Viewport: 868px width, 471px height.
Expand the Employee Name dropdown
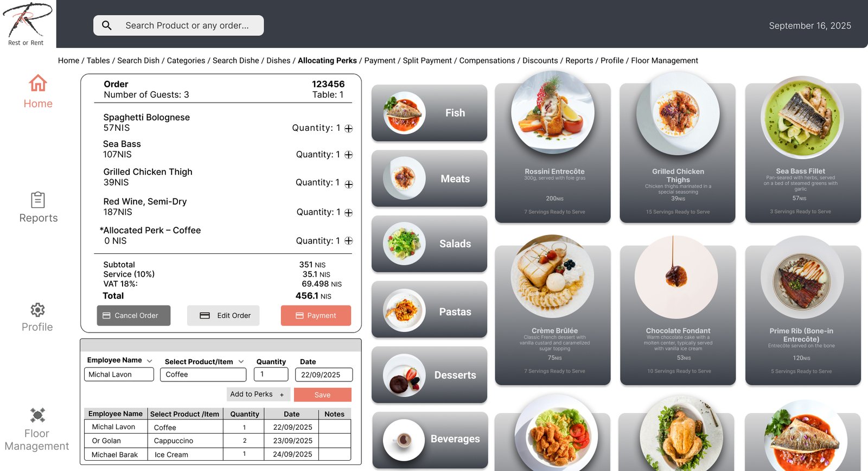[x=149, y=361]
